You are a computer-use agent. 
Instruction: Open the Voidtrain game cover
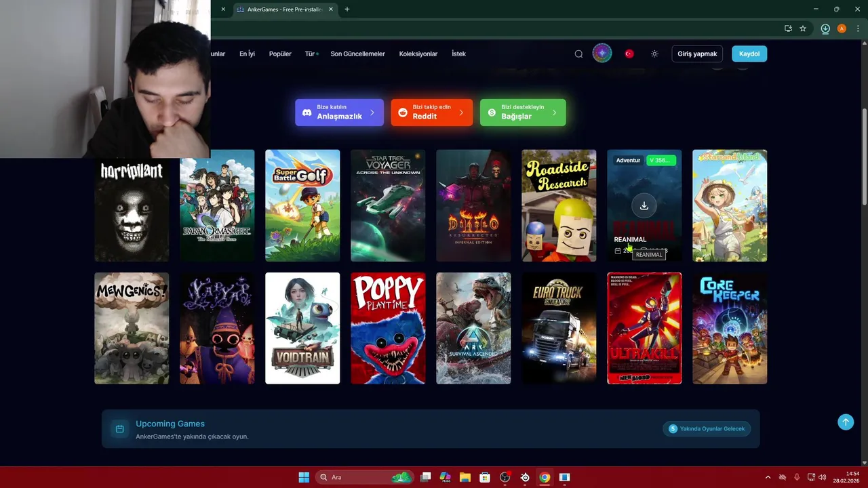(x=302, y=328)
